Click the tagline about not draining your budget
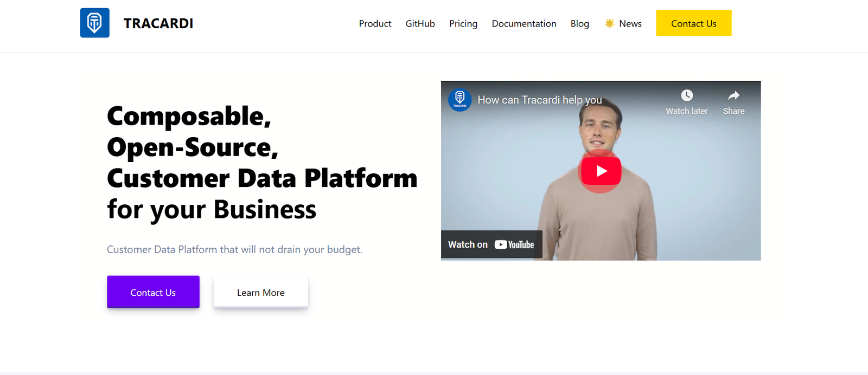The height and width of the screenshot is (375, 868). click(x=234, y=249)
